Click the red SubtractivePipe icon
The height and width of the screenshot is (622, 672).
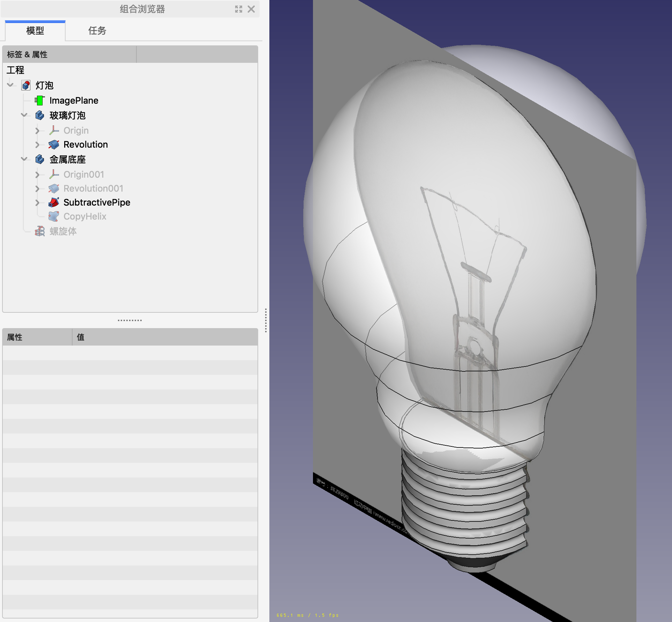tap(54, 202)
